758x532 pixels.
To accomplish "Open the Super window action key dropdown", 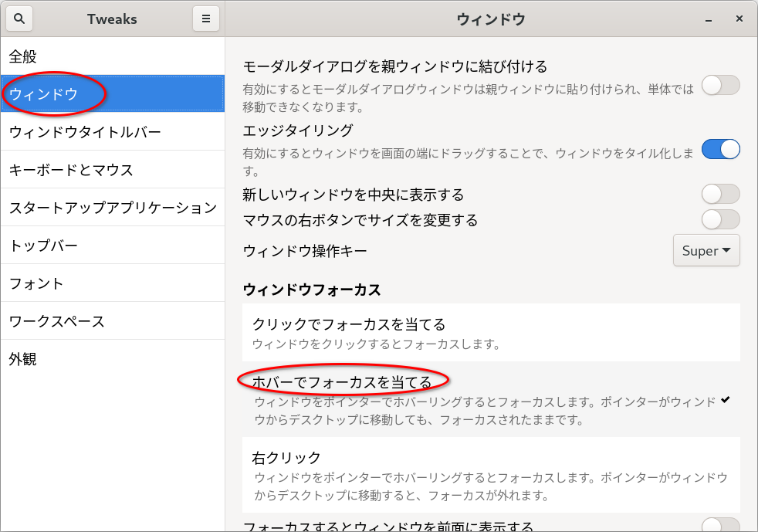I will (706, 250).
